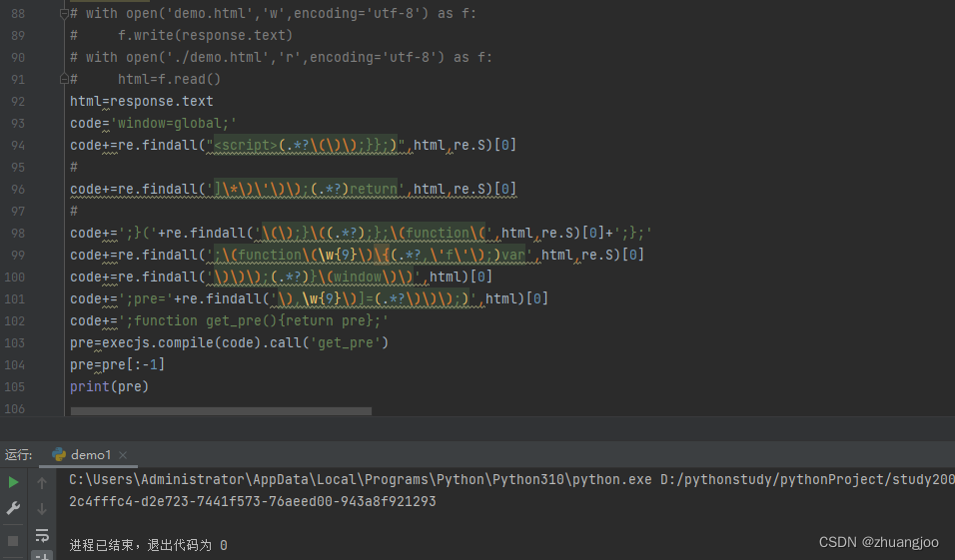Collapse comment block fold marker at line 88

(64, 13)
